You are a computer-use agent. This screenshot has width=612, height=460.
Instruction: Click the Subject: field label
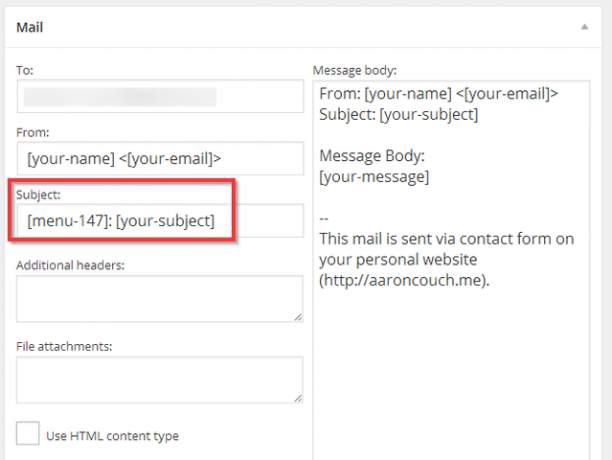[x=39, y=195]
